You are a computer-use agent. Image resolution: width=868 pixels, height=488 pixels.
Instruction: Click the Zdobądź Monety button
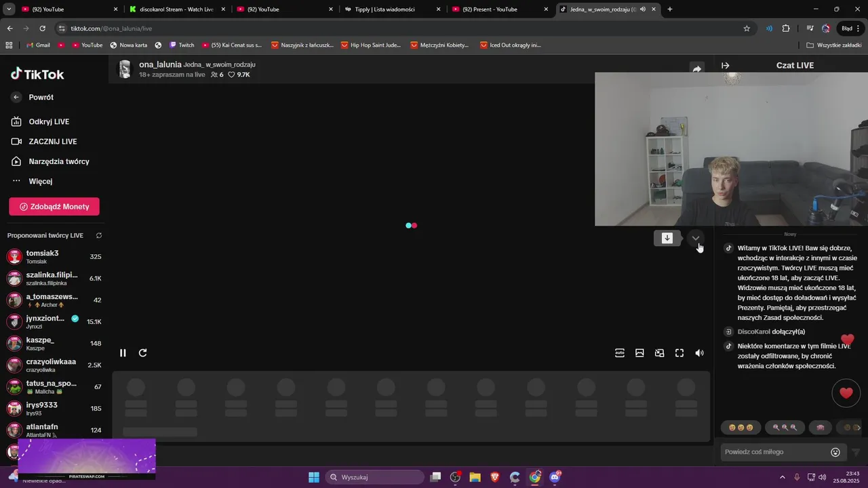(54, 207)
